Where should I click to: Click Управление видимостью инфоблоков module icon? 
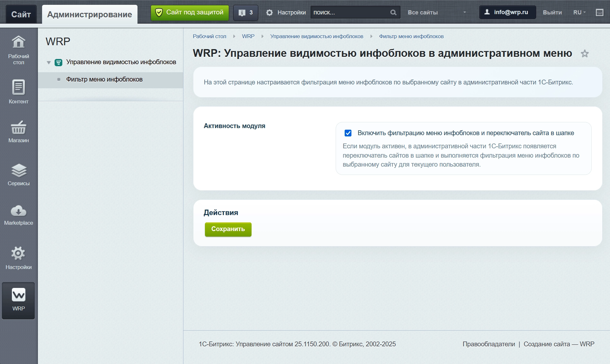[58, 62]
